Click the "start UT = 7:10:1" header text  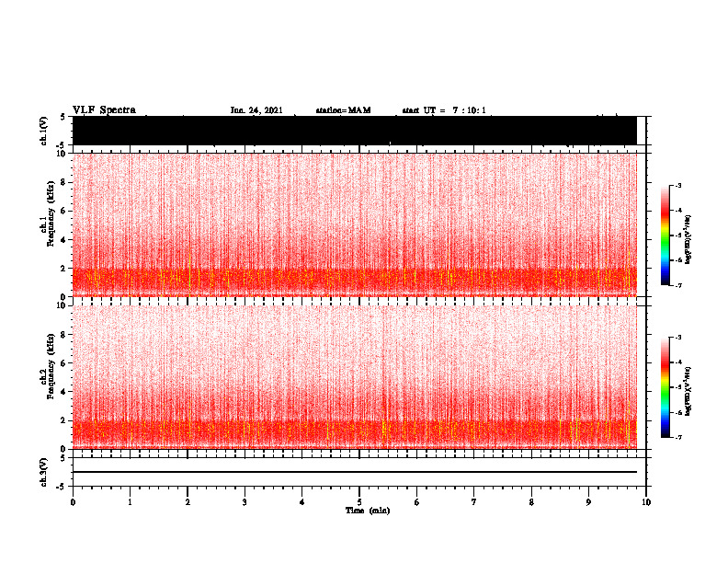tap(444, 110)
